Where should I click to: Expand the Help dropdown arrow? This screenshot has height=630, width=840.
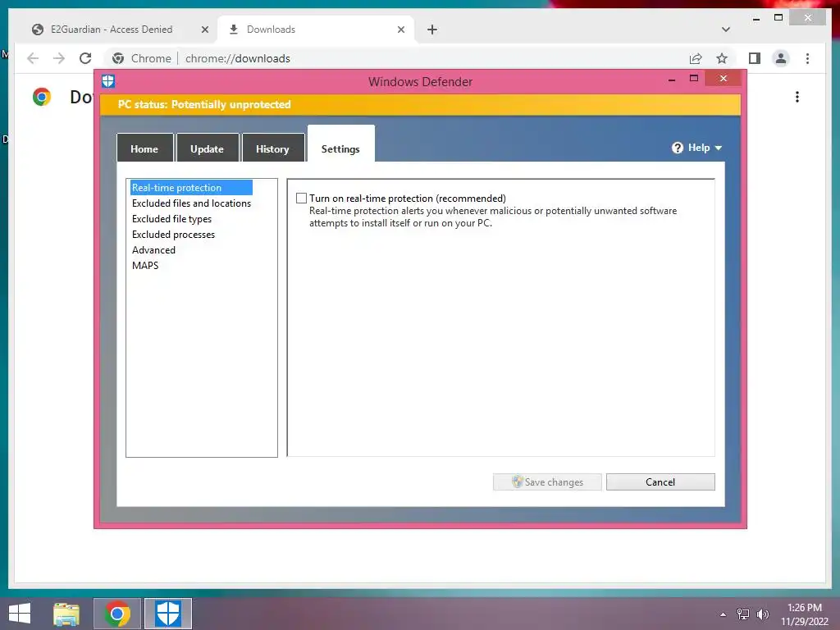pyautogui.click(x=719, y=148)
